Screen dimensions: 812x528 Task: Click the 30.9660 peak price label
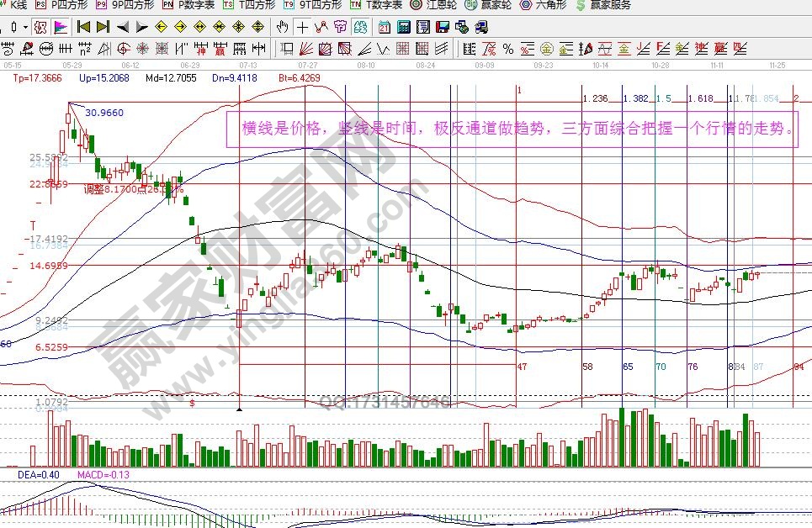pyautogui.click(x=103, y=112)
